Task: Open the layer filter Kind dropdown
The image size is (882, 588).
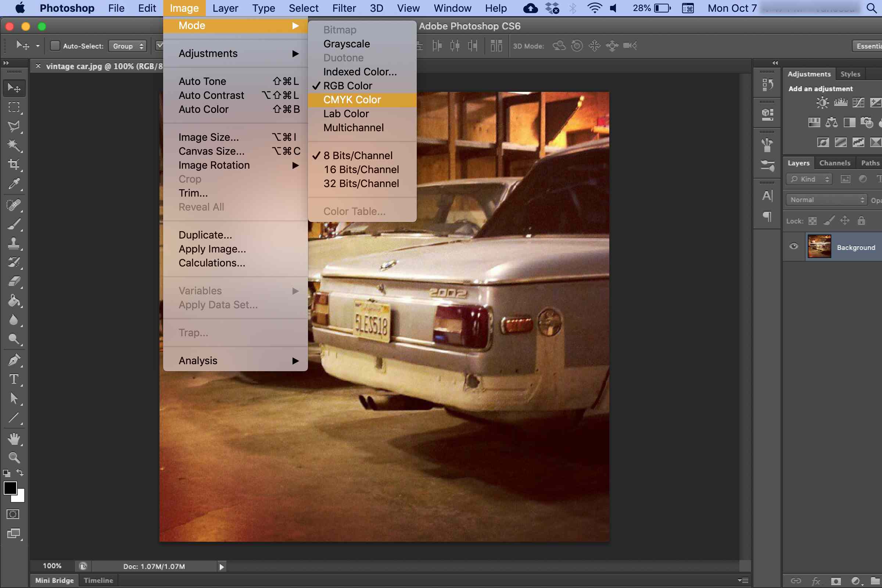Action: point(809,179)
